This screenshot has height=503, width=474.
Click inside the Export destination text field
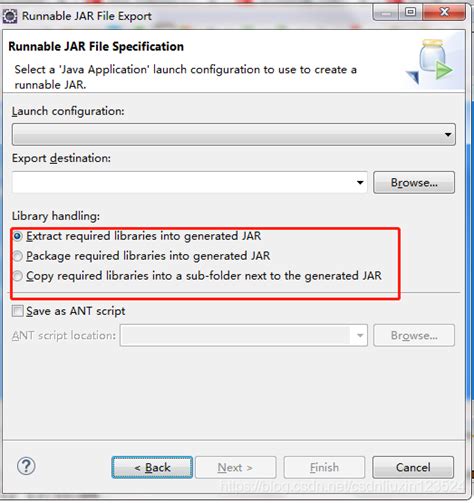click(183, 182)
